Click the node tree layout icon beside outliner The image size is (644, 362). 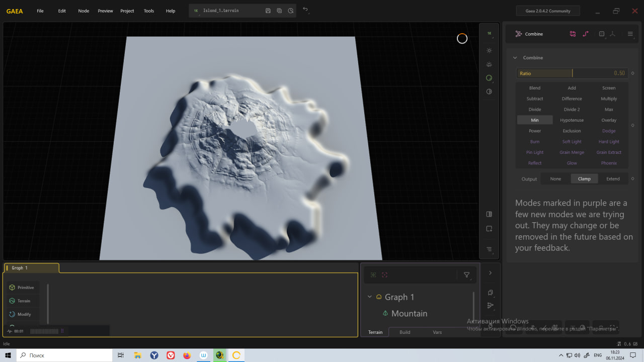click(x=491, y=306)
